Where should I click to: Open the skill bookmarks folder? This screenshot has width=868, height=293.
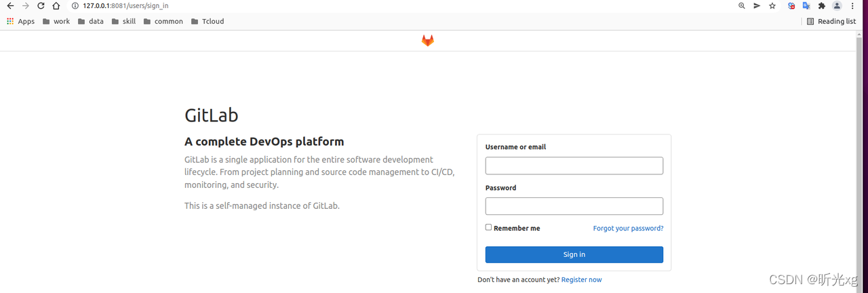point(123,21)
